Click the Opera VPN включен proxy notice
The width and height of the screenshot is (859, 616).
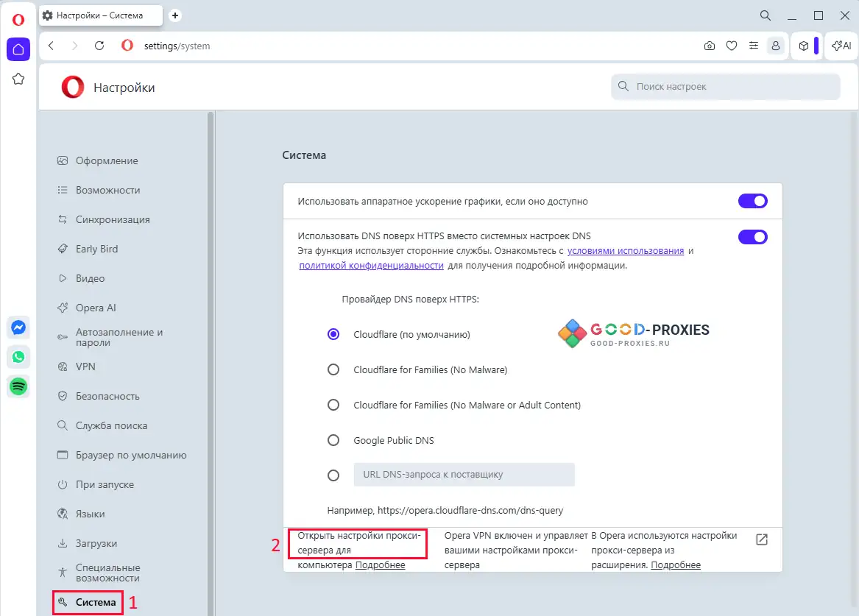point(515,550)
